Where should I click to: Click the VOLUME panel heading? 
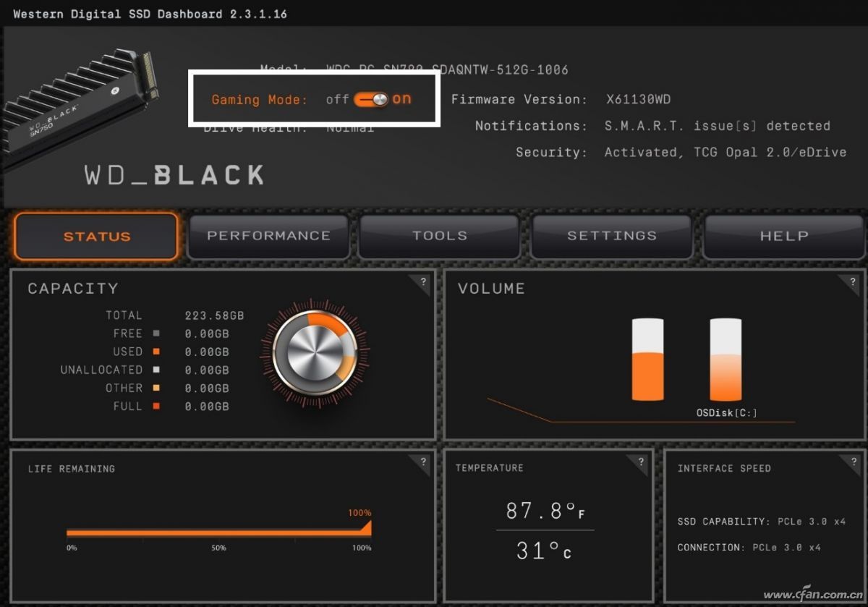(x=491, y=289)
